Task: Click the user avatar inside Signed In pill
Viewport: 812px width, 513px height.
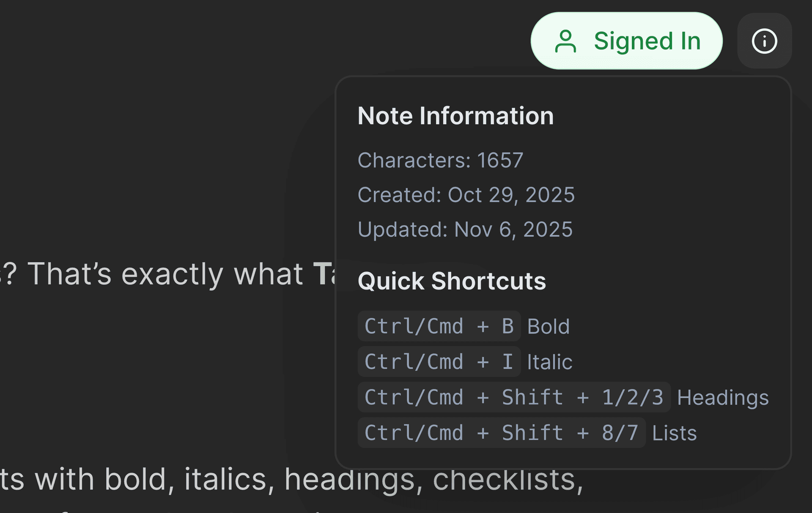Action: pos(566,41)
